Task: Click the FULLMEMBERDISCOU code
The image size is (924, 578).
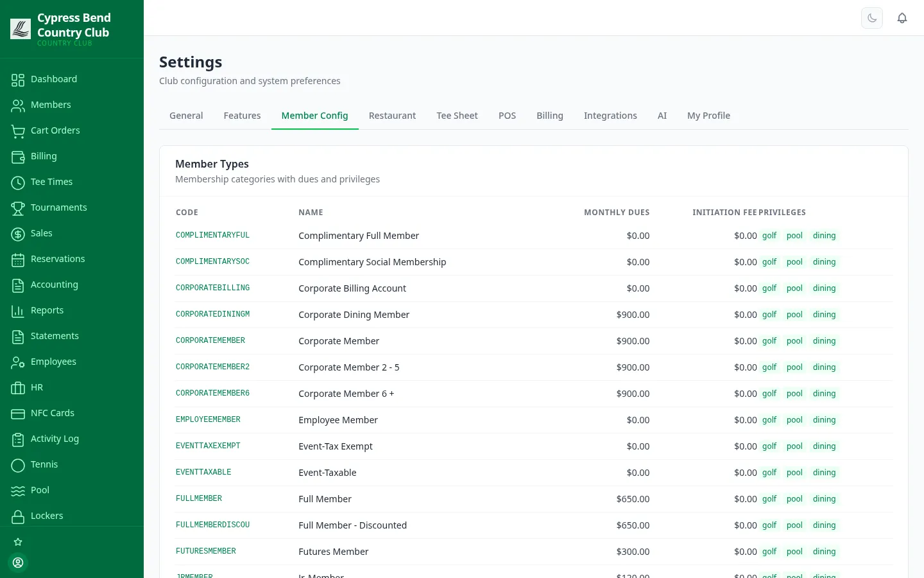Action: pyautogui.click(x=212, y=525)
